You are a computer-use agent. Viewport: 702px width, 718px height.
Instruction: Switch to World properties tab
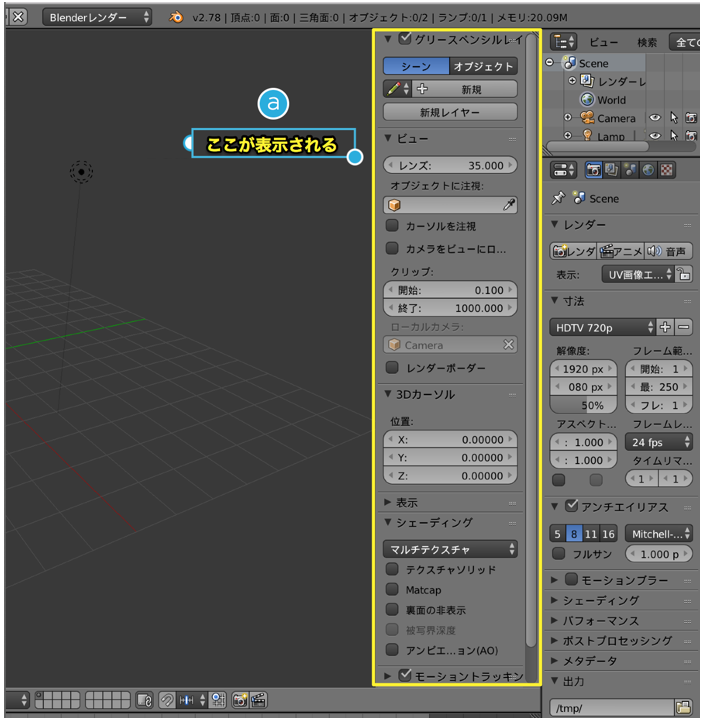tap(648, 170)
